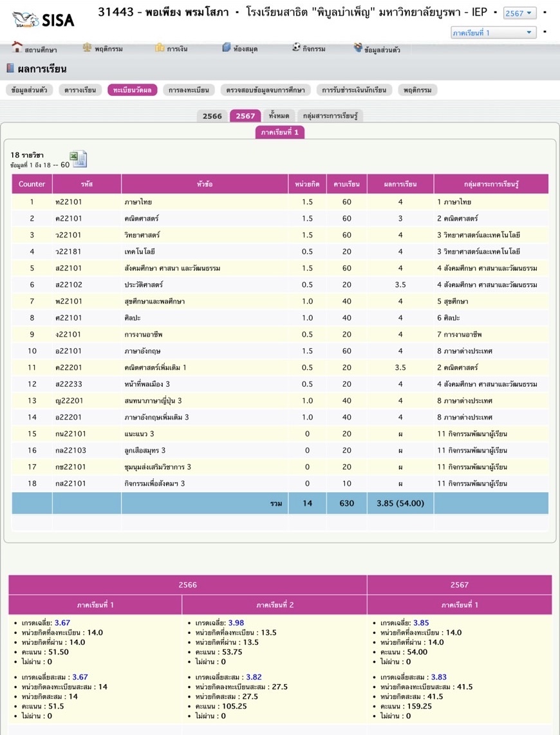
Task: Click the SISA logo
Action: tap(43, 20)
